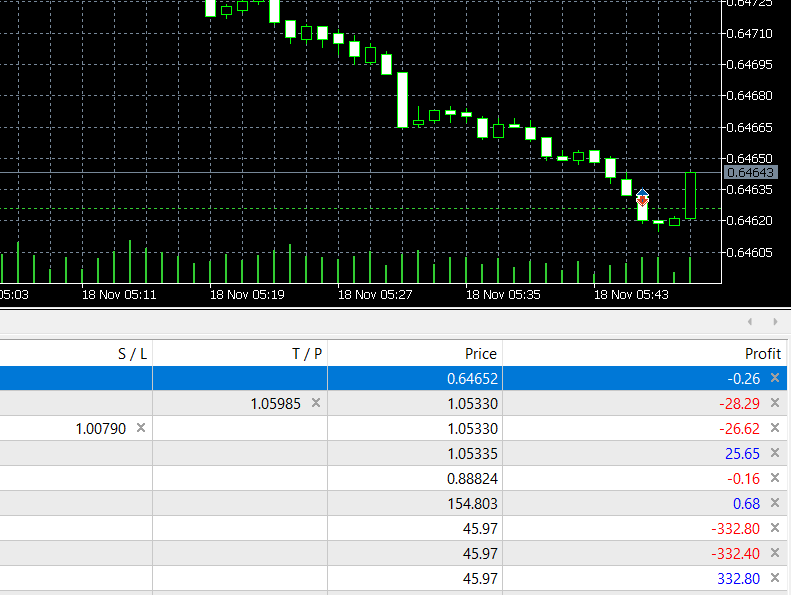Select the profit value -26.62
The image size is (791, 595).
pos(739,429)
